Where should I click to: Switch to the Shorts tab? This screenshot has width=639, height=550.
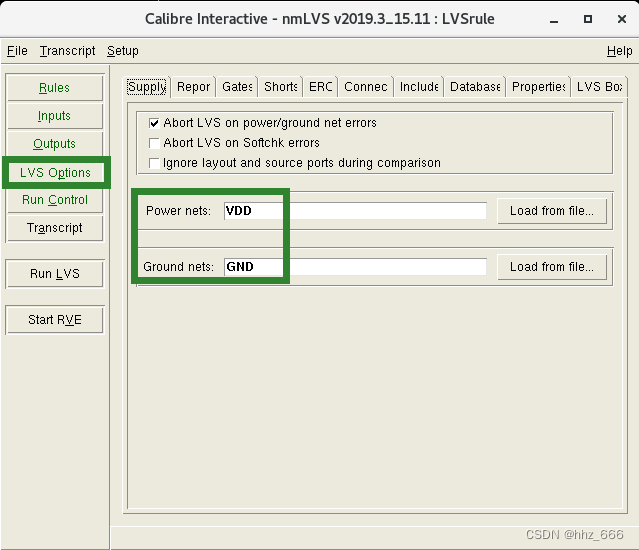(x=281, y=87)
